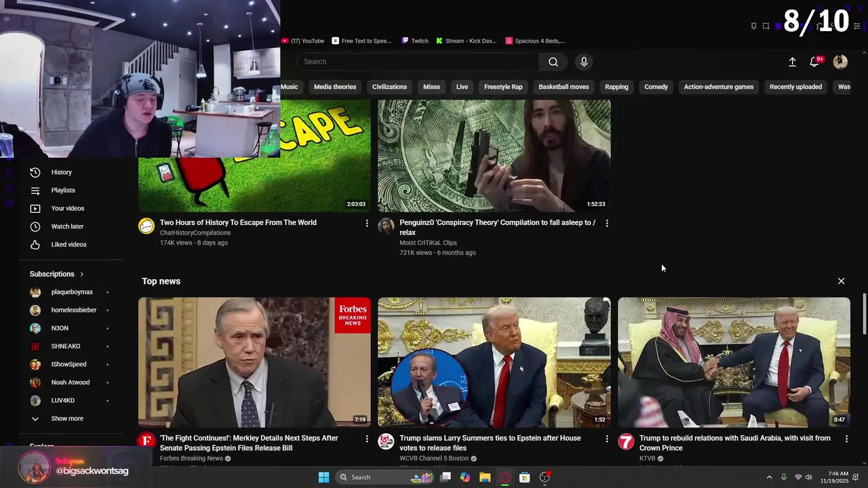Open the Merkley Forbes Breaking News thumbnail

(254, 363)
